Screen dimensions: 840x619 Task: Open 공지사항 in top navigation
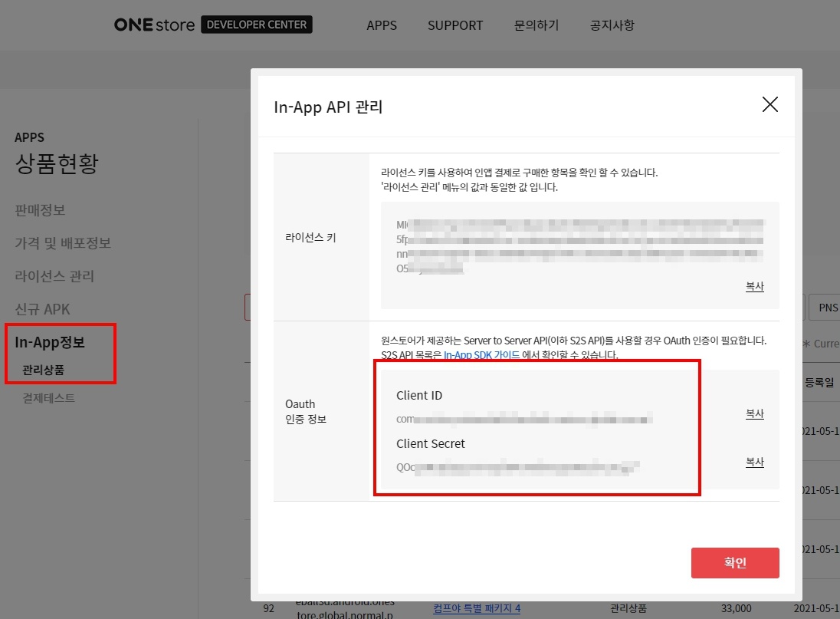(612, 25)
